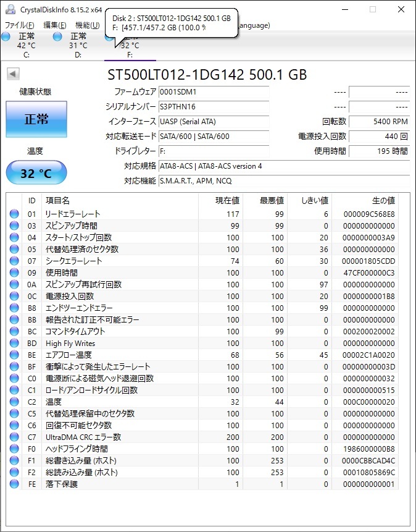Screen dimensions: 416x532
Task: Click the 項目名 column header
Action: [x=120, y=201]
